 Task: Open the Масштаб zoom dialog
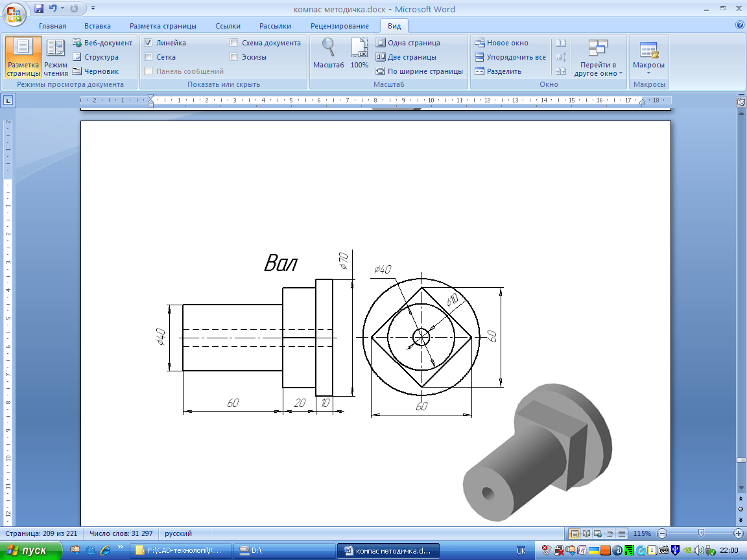(328, 53)
